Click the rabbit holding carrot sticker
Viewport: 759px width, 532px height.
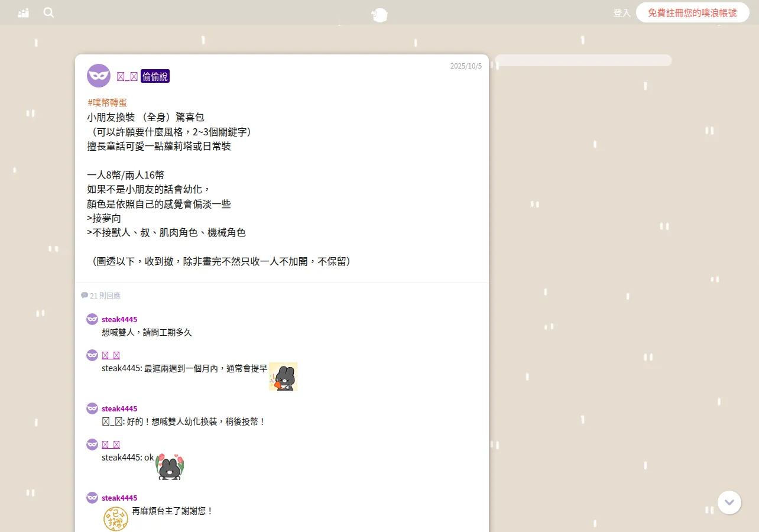tap(283, 377)
